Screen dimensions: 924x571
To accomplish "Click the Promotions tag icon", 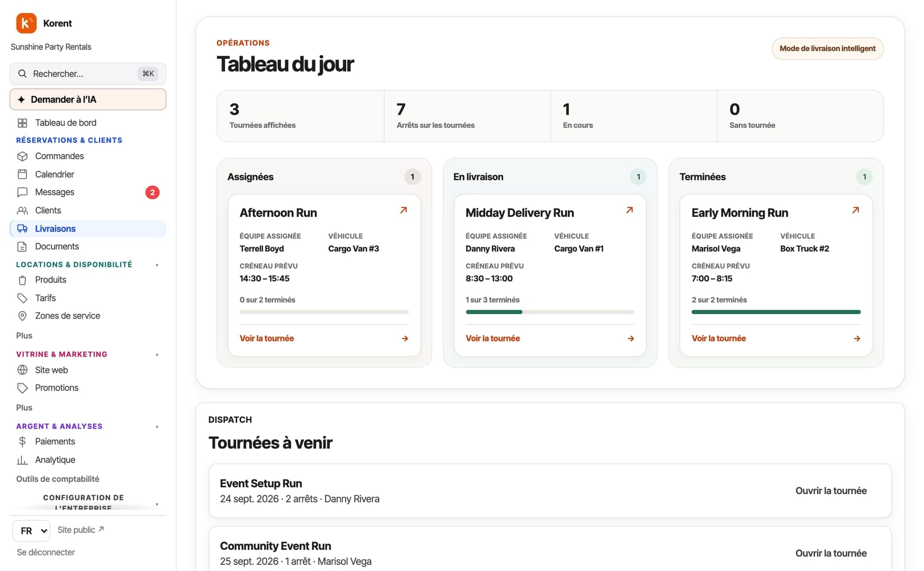I will pyautogui.click(x=22, y=388).
